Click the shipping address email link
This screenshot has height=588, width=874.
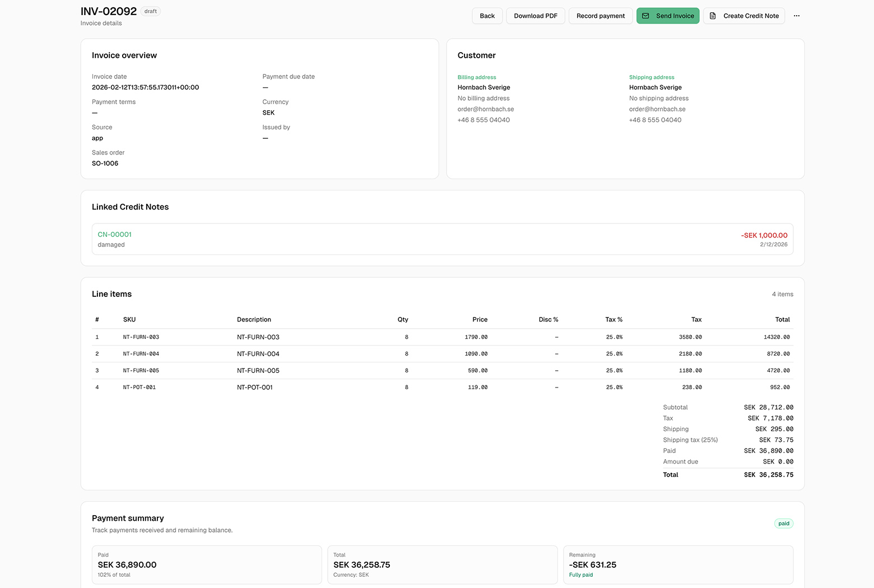pos(657,109)
